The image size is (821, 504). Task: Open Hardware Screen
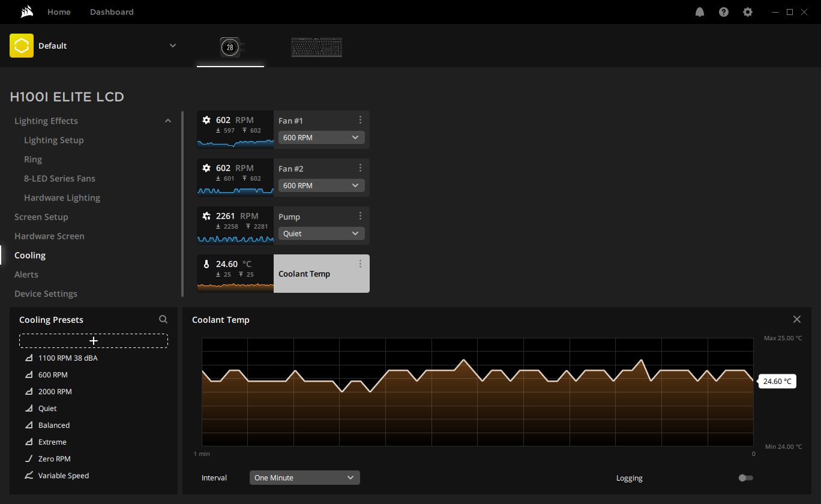[x=49, y=236]
